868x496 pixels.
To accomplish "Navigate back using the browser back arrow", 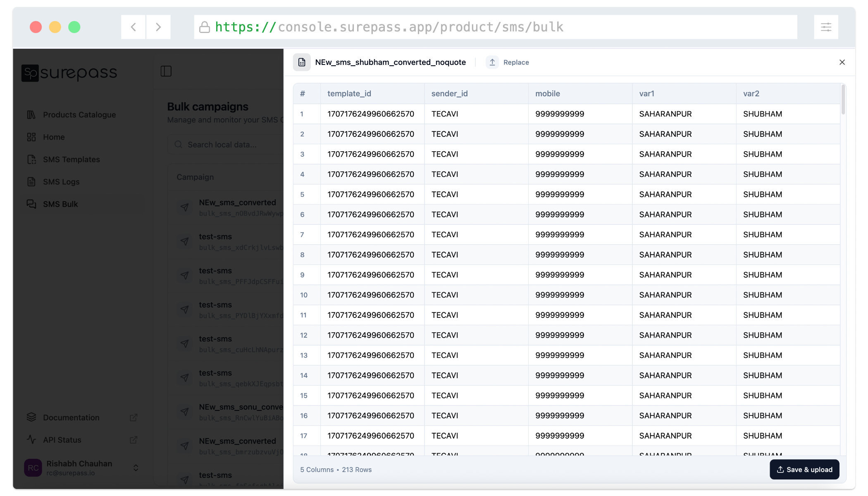I will point(133,26).
